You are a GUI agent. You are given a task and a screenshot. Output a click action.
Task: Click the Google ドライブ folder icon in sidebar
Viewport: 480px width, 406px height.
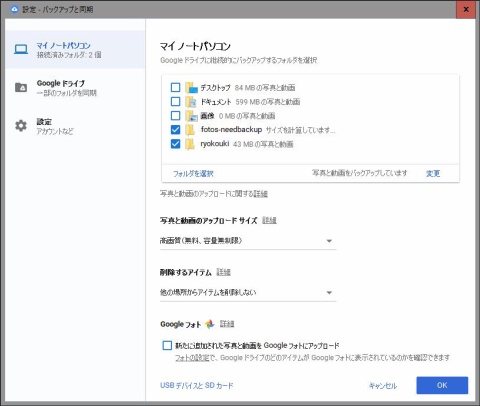click(21, 87)
